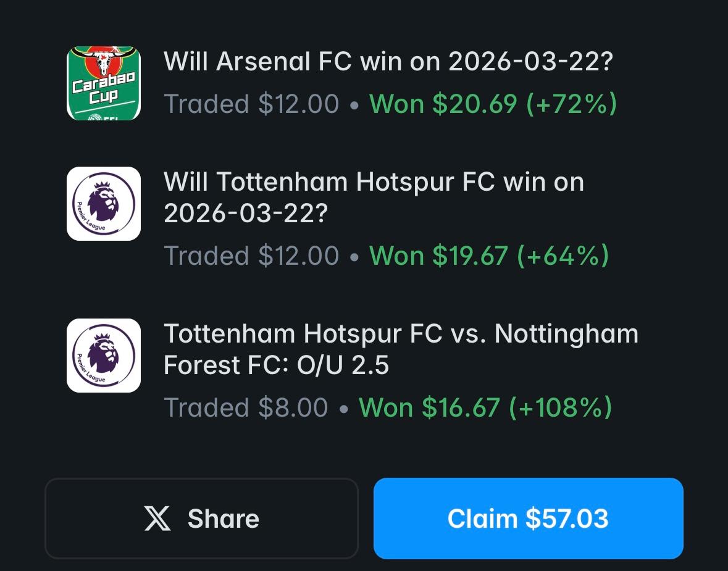Tap Premier League icon beside O/U 2.5 market
The image size is (728, 571).
pyautogui.click(x=104, y=355)
